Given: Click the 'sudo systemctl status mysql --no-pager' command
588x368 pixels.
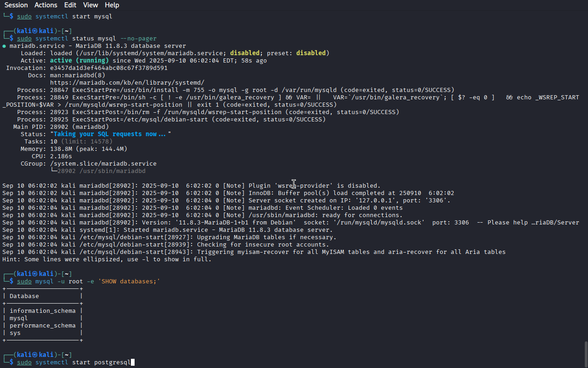Looking at the screenshot, I should pos(87,39).
